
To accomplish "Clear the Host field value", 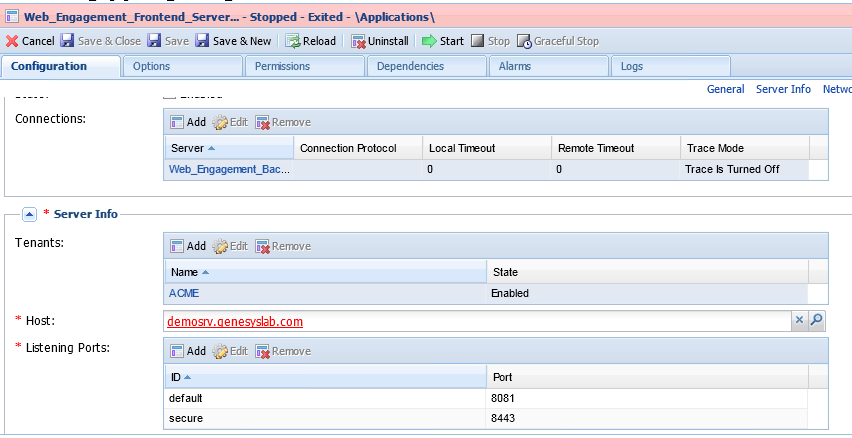I will click(x=799, y=321).
